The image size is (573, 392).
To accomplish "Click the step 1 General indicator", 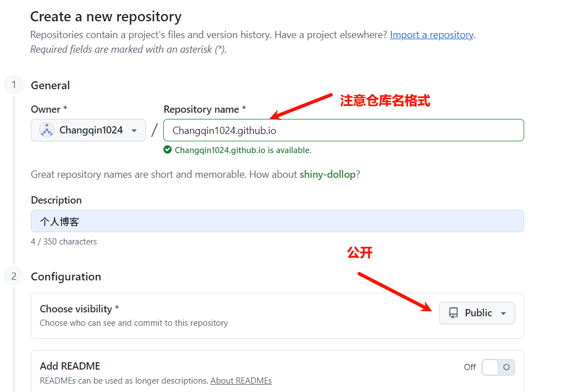I will [x=13, y=85].
